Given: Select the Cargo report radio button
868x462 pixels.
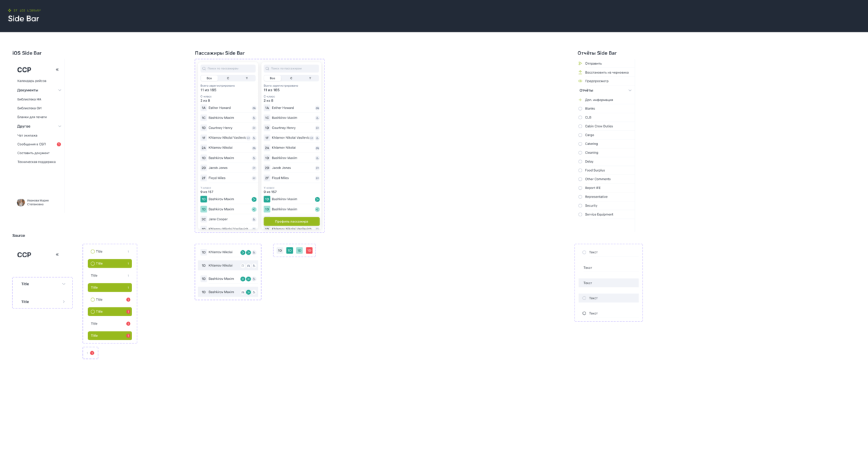Looking at the screenshot, I should pyautogui.click(x=580, y=135).
